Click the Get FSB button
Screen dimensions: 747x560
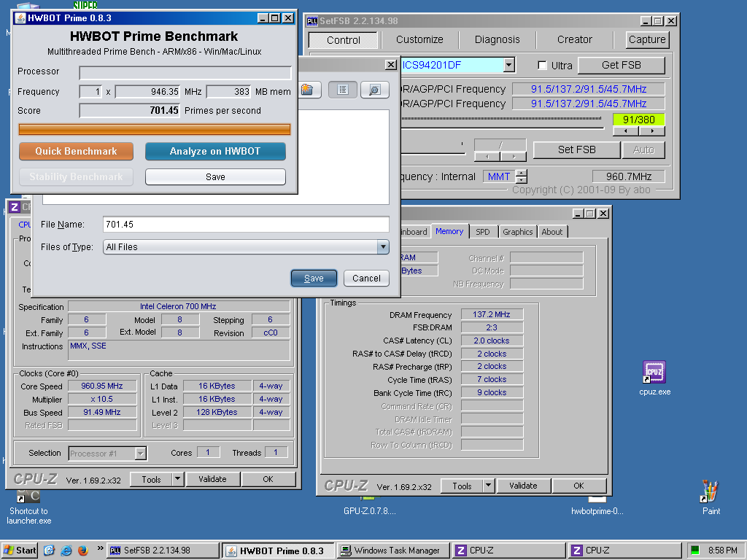tap(622, 65)
